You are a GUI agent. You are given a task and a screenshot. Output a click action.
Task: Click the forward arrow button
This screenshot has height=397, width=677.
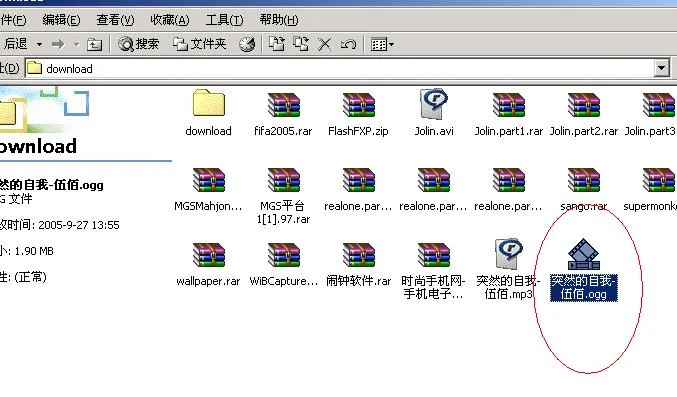58,44
